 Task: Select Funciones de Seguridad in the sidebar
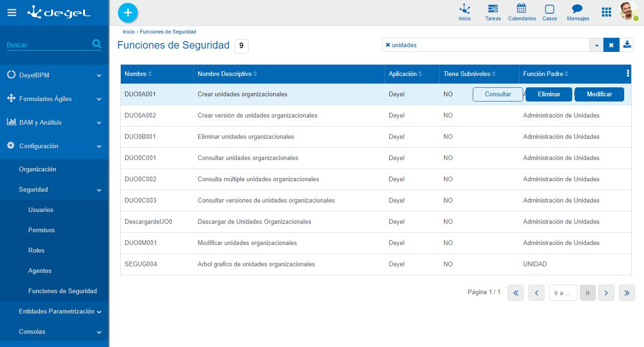(x=63, y=291)
